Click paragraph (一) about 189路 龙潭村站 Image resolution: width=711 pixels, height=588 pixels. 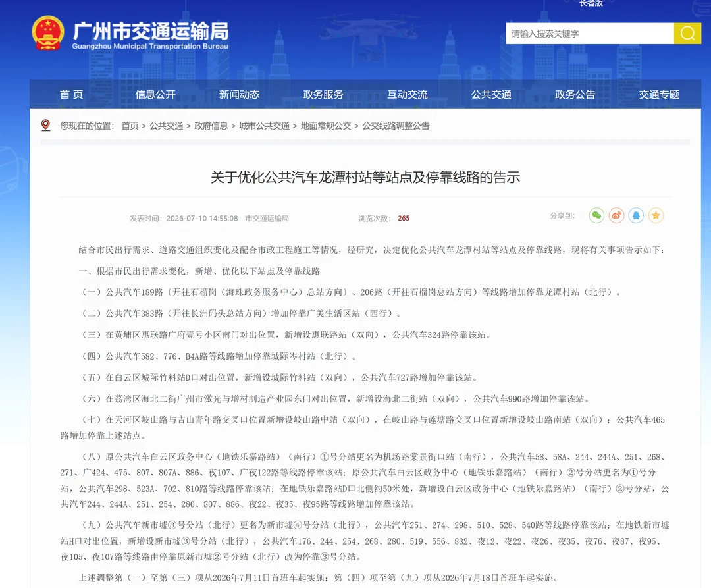[x=351, y=292]
